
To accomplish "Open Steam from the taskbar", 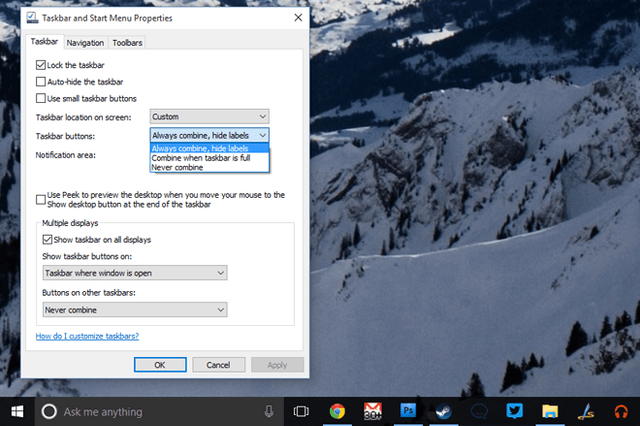I will pos(443,411).
